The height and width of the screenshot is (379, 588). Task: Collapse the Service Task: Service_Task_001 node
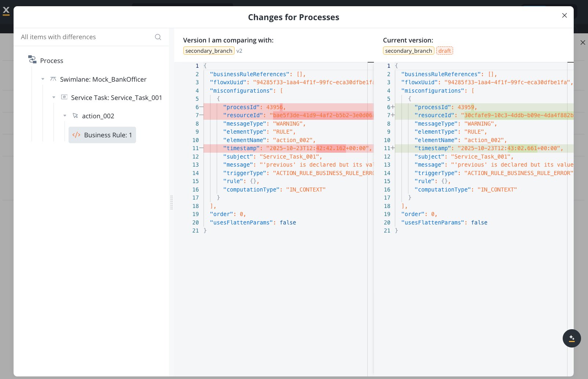54,97
